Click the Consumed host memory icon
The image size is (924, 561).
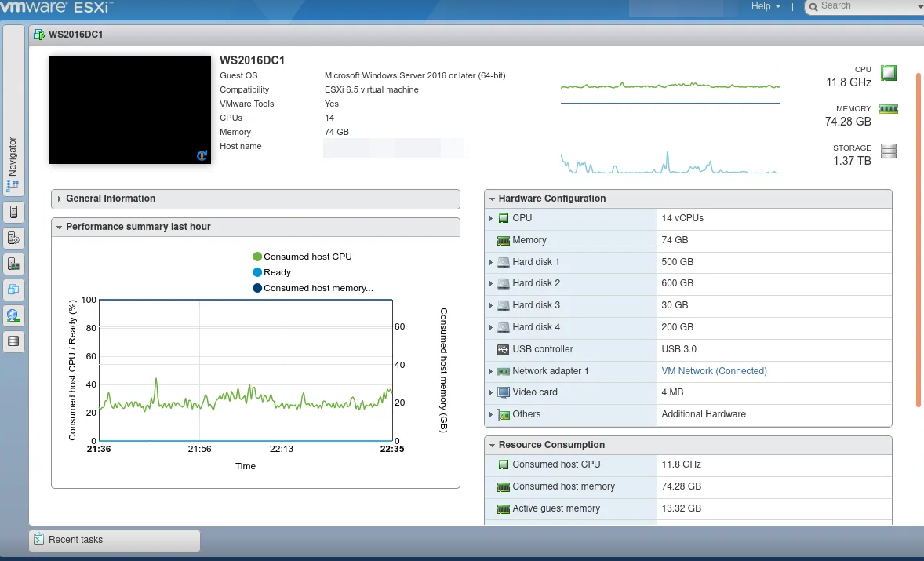coord(504,486)
